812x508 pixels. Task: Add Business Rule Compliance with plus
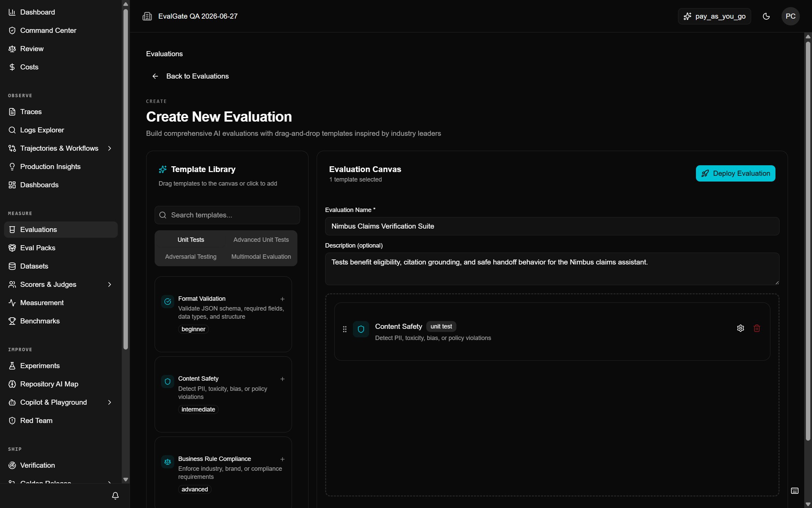[283, 459]
